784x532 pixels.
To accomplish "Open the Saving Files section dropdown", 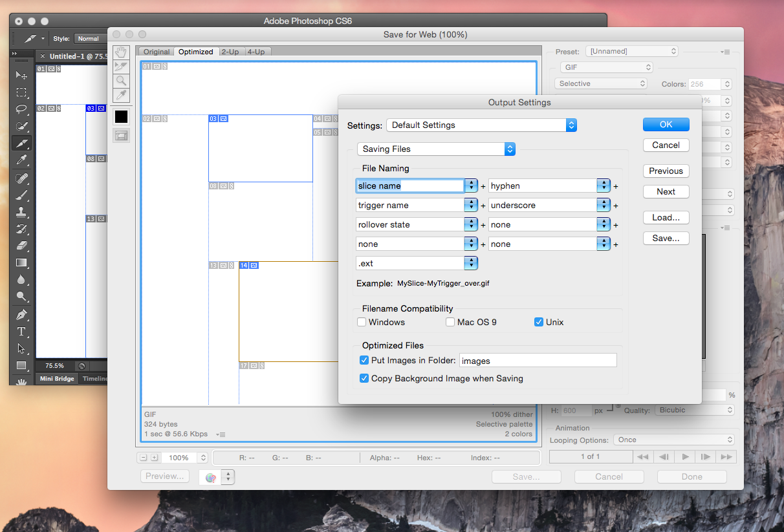I will (436, 149).
